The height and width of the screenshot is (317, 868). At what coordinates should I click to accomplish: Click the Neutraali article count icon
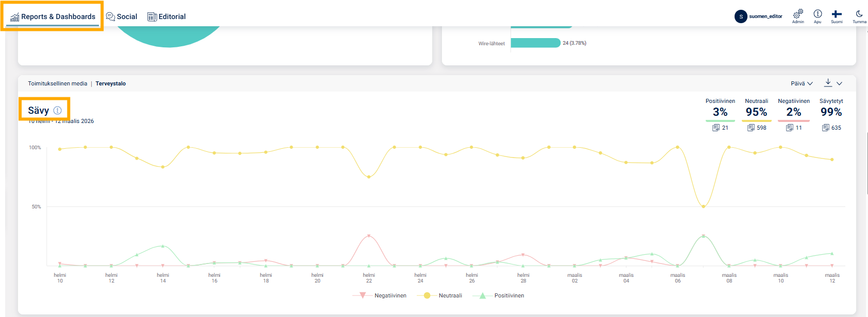pos(751,128)
